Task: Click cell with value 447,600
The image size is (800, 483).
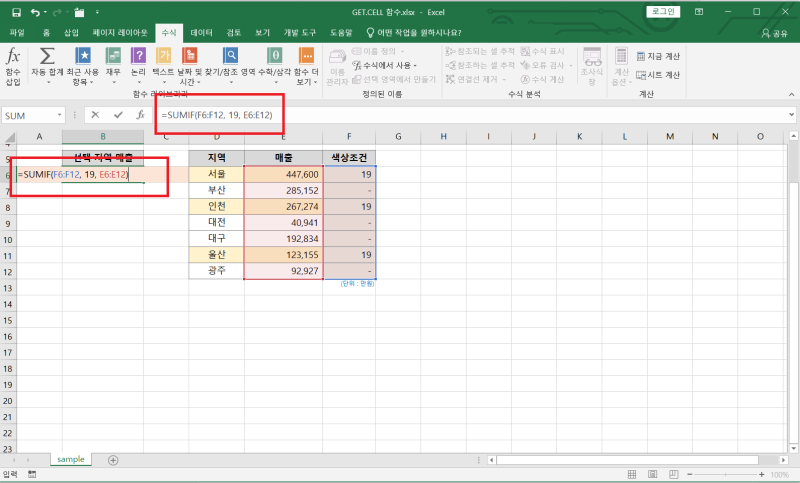Action: 283,174
